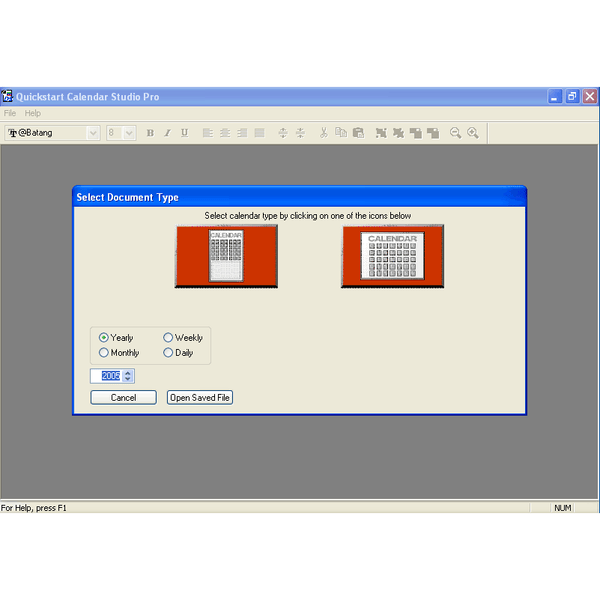600x600 pixels.
Task: Click the Copy icon in toolbar
Action: [x=341, y=133]
